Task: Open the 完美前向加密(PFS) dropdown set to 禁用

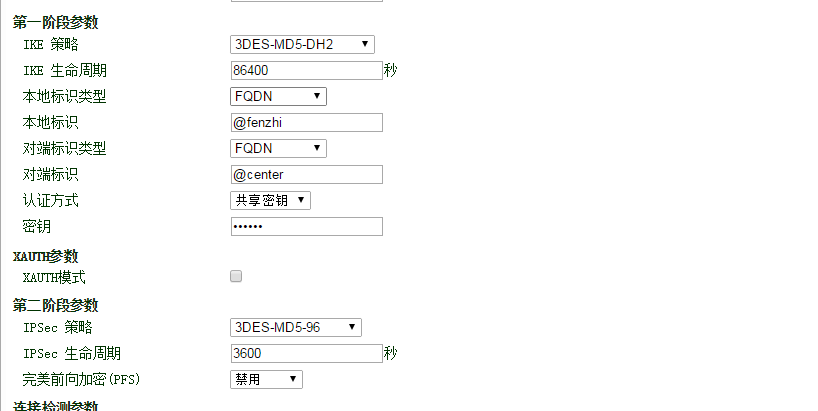Action: pos(266,380)
